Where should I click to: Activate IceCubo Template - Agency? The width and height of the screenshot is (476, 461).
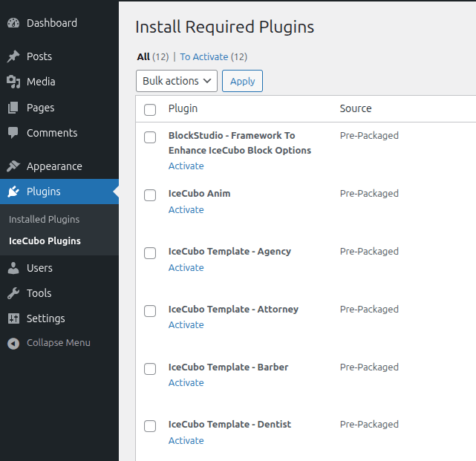pyautogui.click(x=186, y=268)
